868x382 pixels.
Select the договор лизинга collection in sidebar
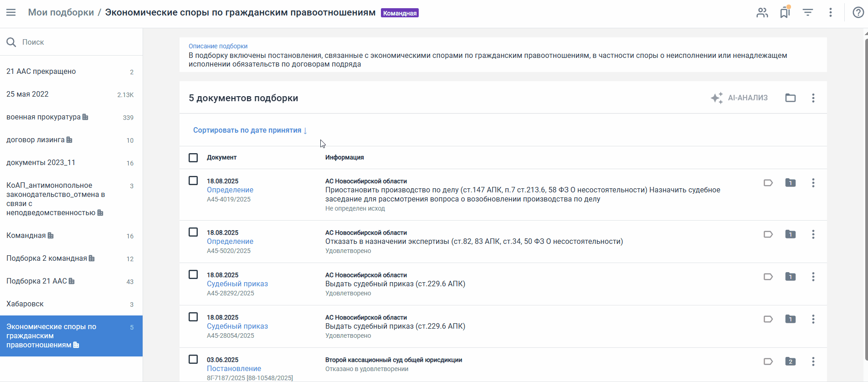click(36, 140)
